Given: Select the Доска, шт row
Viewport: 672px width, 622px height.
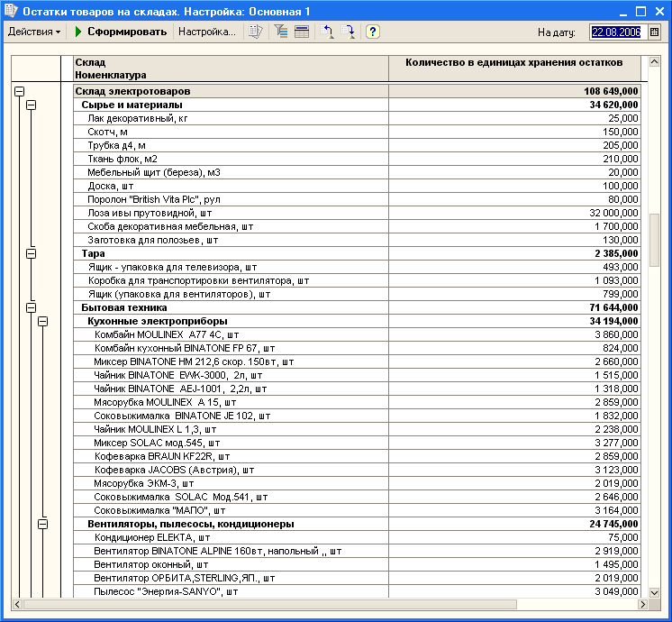Looking at the screenshot, I should coord(358,186).
